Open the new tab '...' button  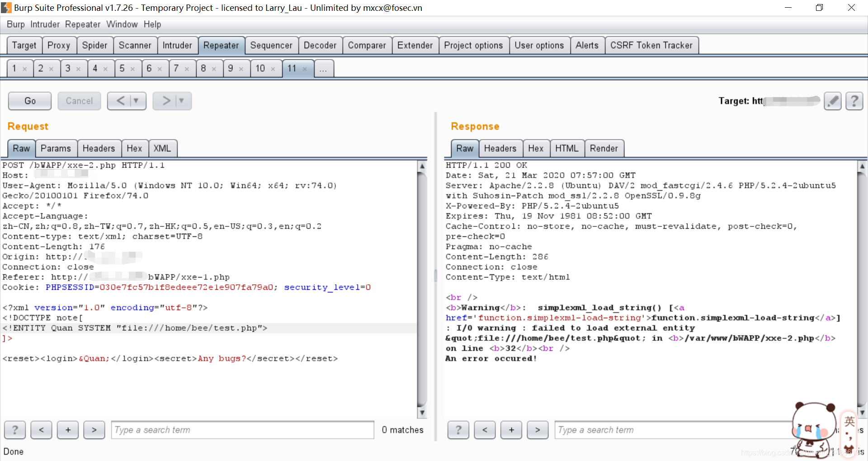pos(323,69)
